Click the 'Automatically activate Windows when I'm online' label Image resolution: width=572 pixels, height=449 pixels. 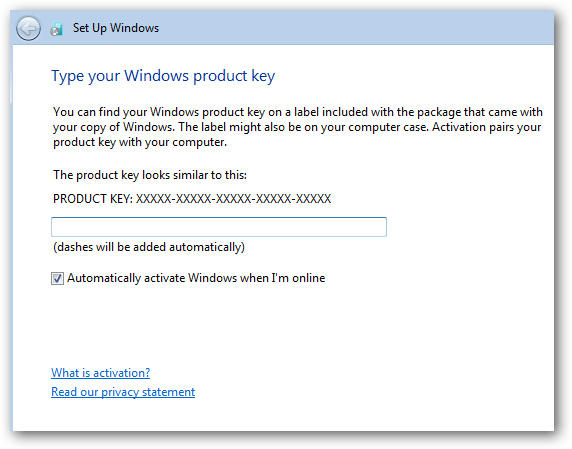coord(196,278)
